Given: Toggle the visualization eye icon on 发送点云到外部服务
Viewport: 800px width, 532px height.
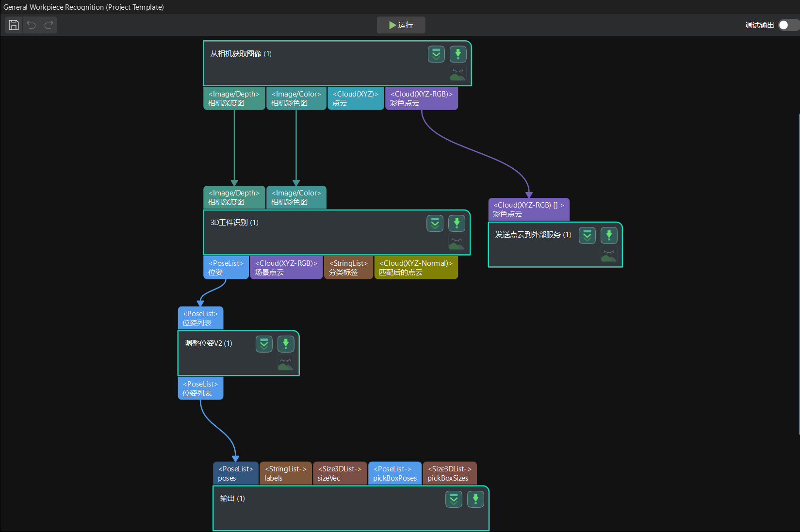Looking at the screenshot, I should [609, 255].
